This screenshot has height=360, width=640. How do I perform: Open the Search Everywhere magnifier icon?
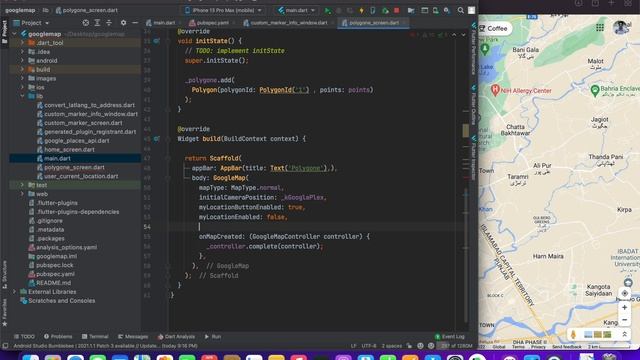(460, 10)
